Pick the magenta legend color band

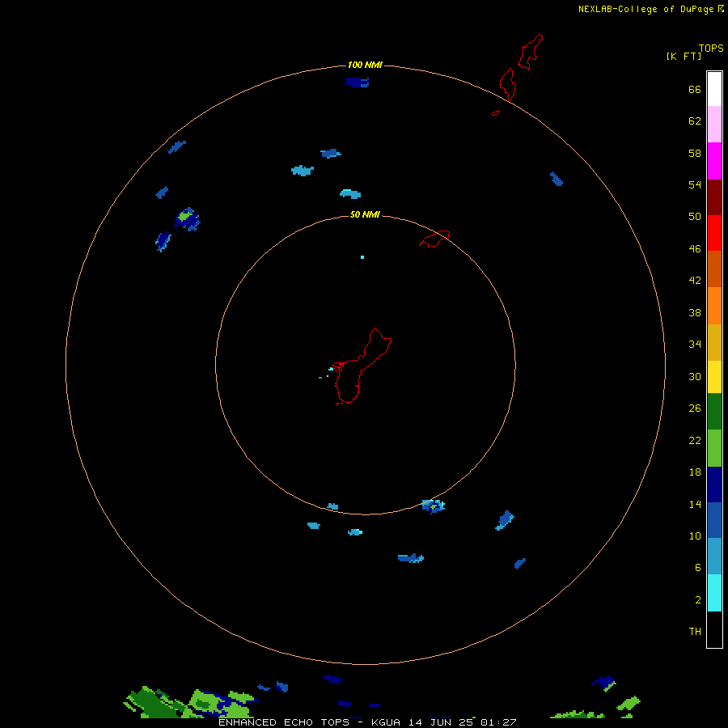[714, 161]
